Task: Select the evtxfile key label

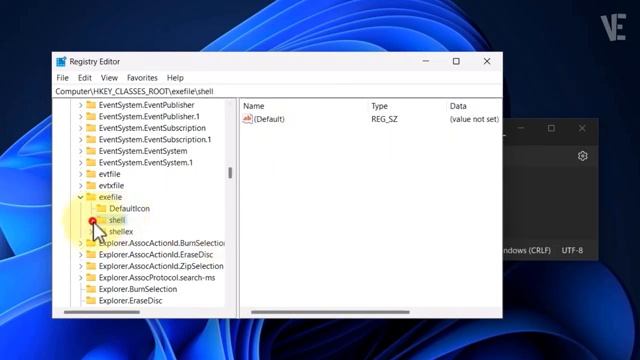Action: [x=111, y=186]
